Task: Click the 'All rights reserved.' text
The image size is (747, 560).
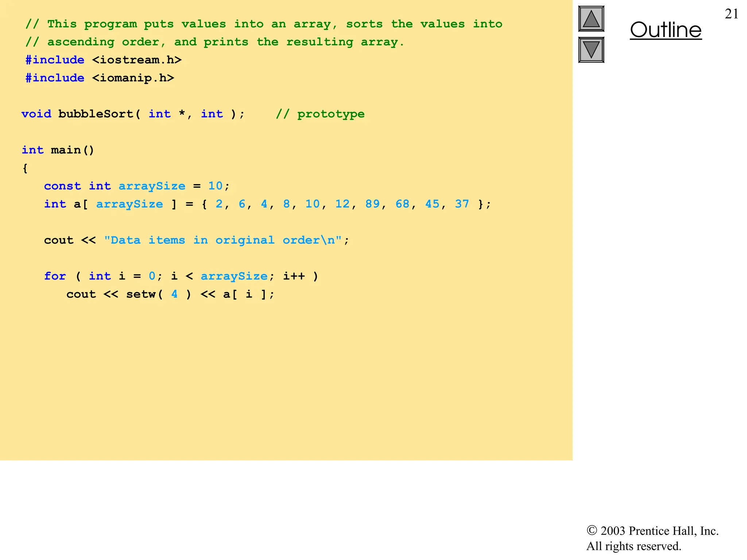Action: pos(634,546)
